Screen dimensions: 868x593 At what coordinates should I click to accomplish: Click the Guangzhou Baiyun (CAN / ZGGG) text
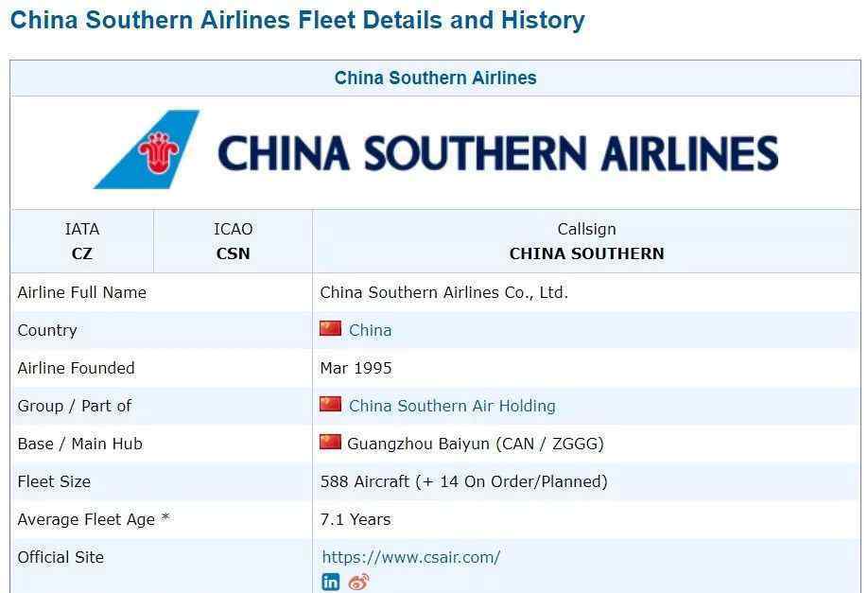click(475, 444)
